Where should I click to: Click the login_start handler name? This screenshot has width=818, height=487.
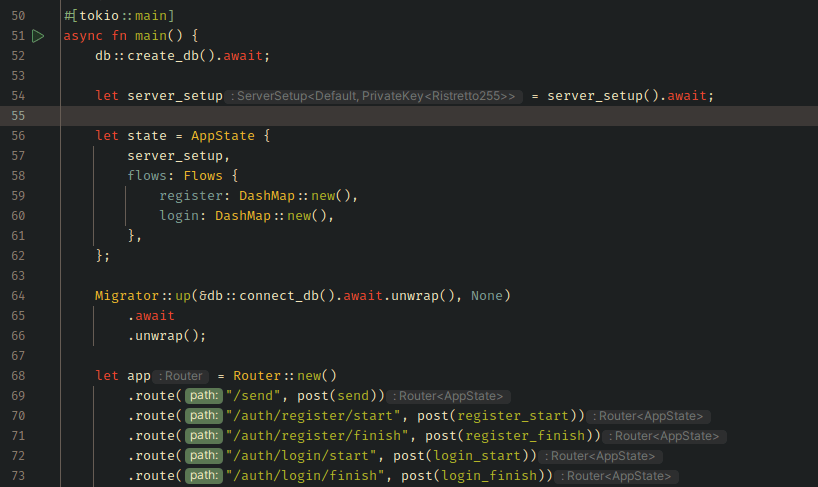coord(477,456)
